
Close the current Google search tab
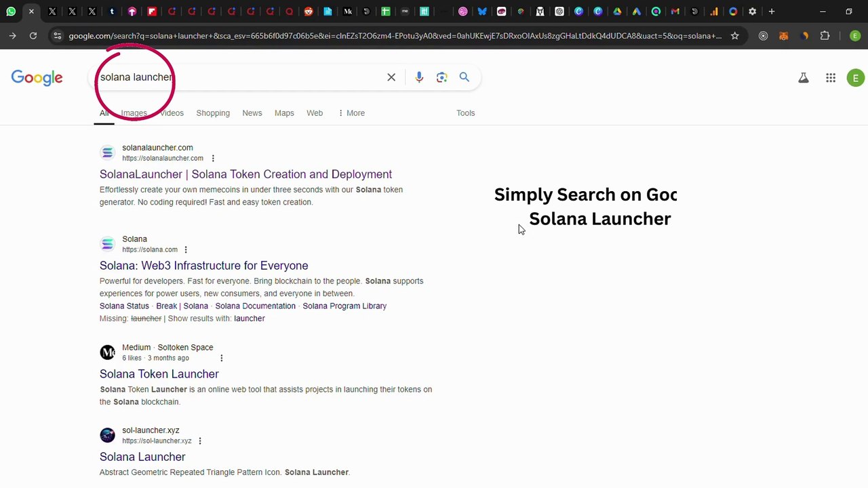31,12
